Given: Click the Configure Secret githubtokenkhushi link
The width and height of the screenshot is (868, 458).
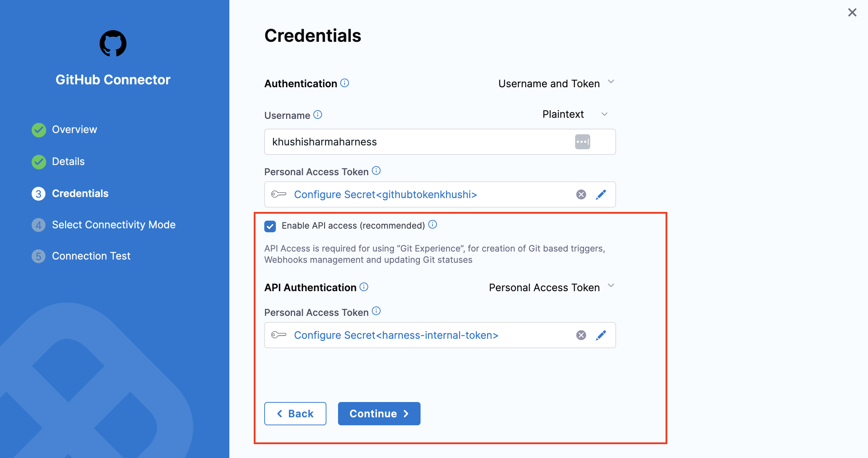Looking at the screenshot, I should tap(385, 195).
